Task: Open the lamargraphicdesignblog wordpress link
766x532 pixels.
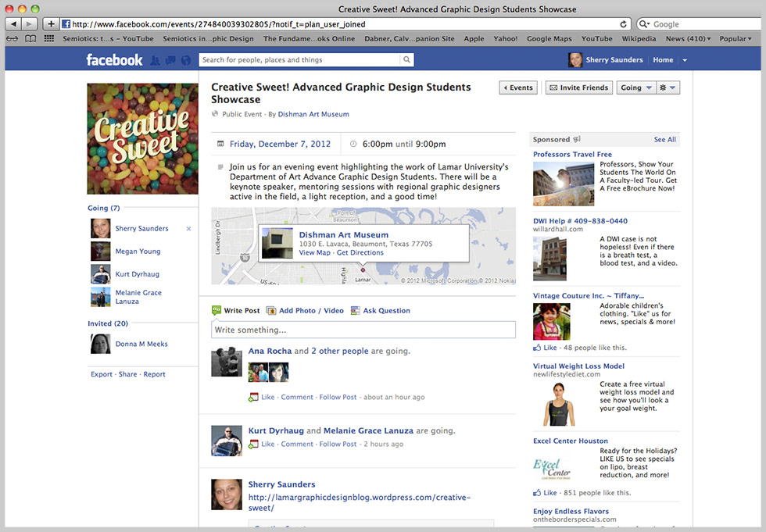Action: tap(359, 503)
